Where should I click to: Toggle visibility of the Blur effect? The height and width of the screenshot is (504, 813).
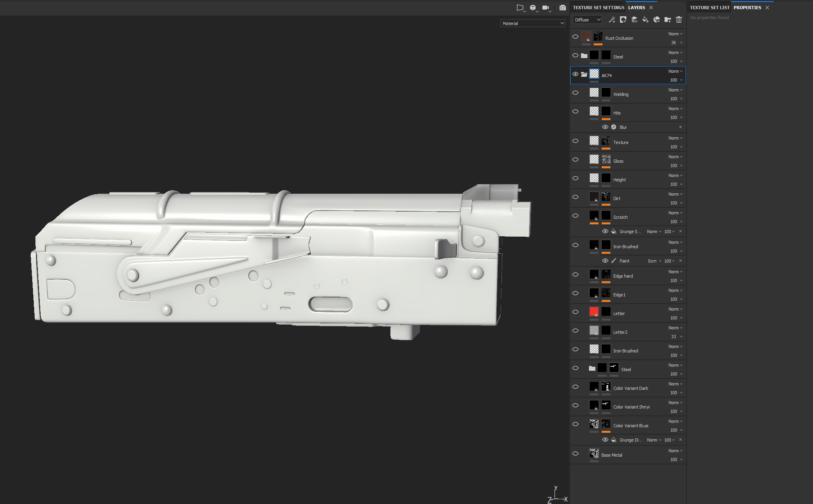pyautogui.click(x=605, y=127)
